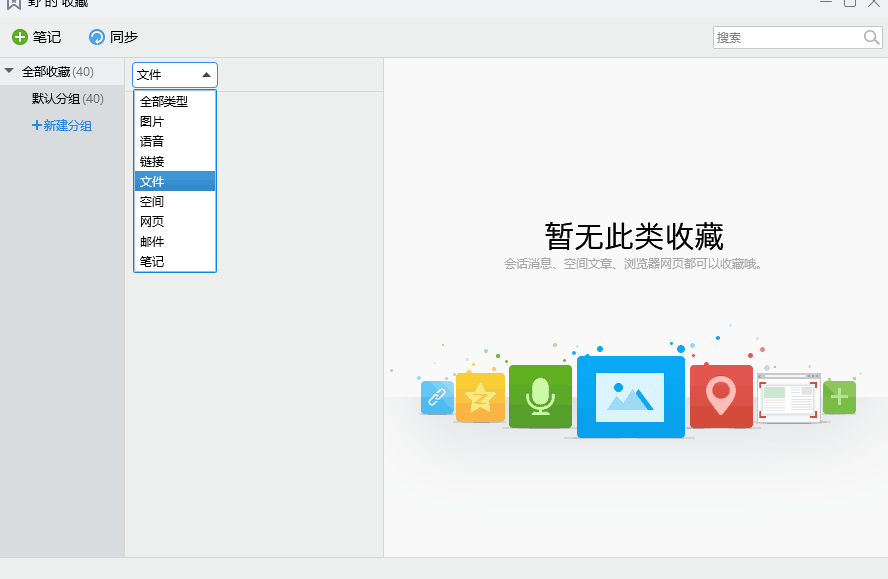Select 网页 from the open type list
Viewport: 888px width, 579px height.
click(152, 221)
